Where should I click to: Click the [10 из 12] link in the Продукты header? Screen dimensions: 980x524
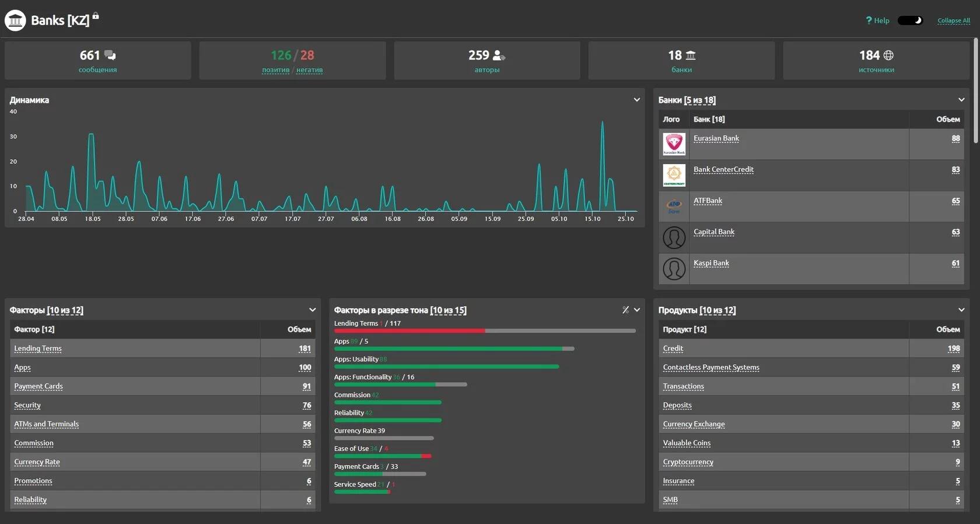[x=718, y=310]
